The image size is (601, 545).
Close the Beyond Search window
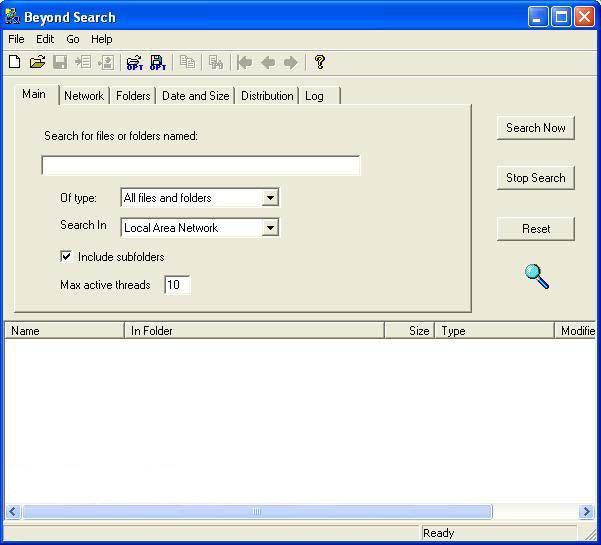click(x=584, y=17)
